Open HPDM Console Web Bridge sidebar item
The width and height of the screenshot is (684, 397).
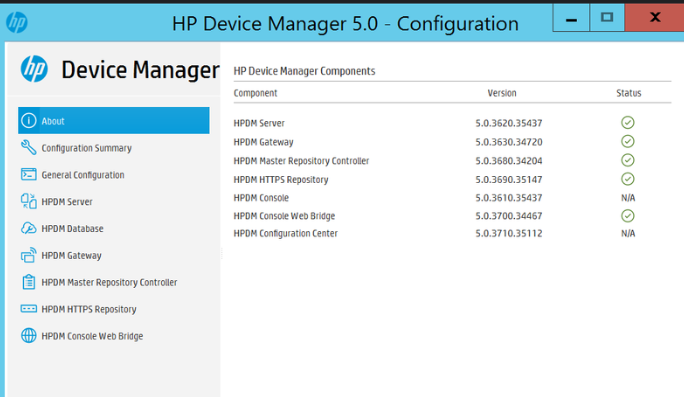[92, 336]
